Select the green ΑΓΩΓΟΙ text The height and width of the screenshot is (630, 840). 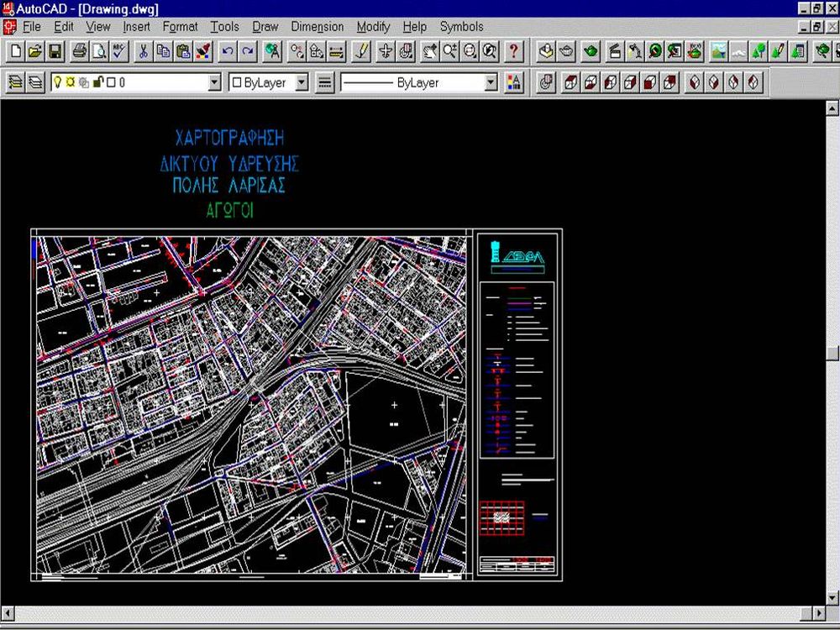coord(230,211)
